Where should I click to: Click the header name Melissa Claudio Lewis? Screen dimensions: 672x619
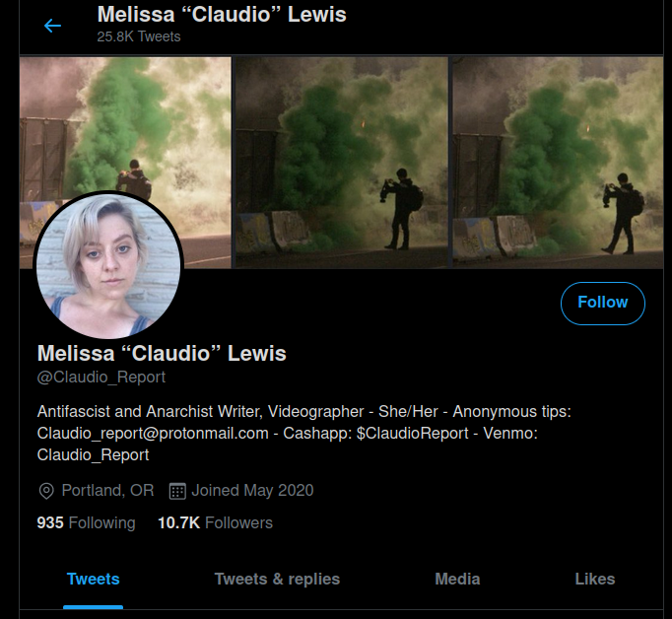(x=222, y=14)
